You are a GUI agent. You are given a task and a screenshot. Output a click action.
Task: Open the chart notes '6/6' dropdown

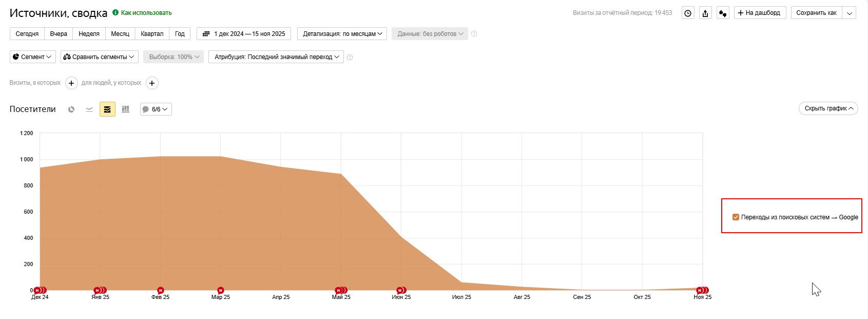pos(156,109)
